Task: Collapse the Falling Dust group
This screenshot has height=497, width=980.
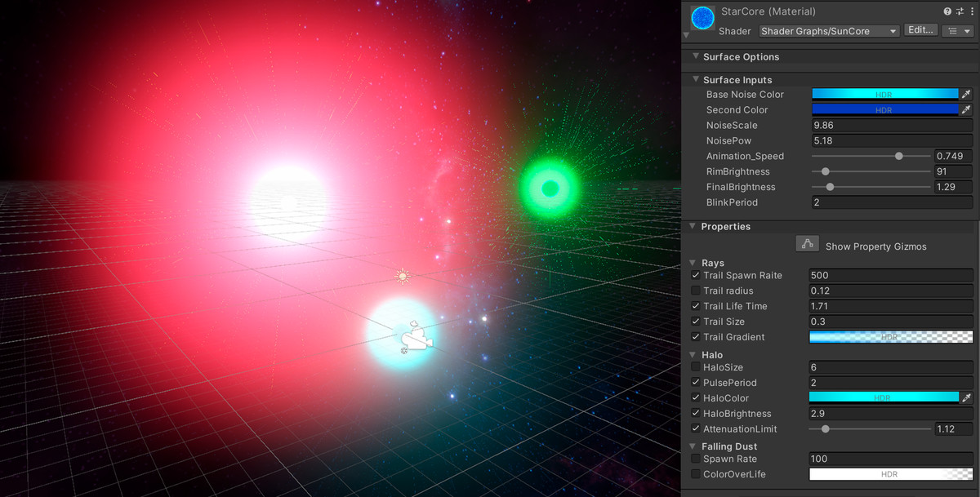Action: pos(694,446)
